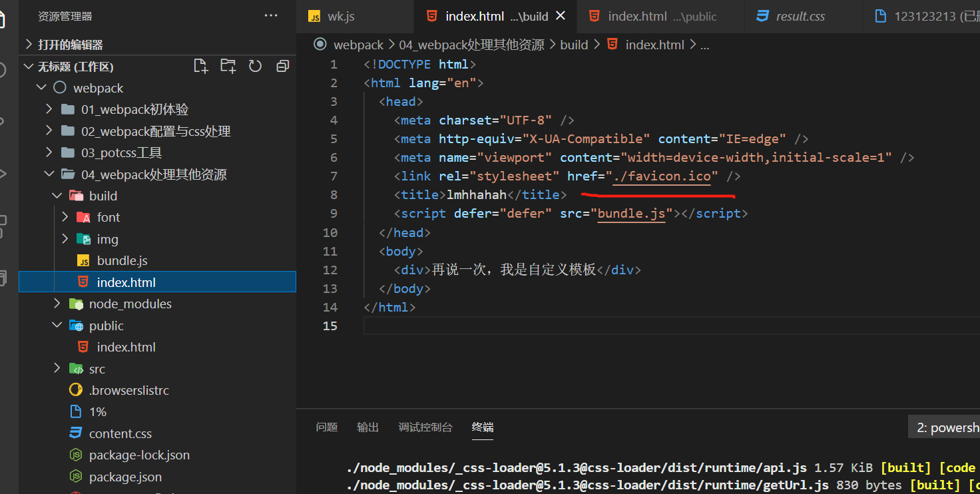Click JS icon of bundle.js
This screenshot has width=980, height=494.
pyautogui.click(x=83, y=260)
